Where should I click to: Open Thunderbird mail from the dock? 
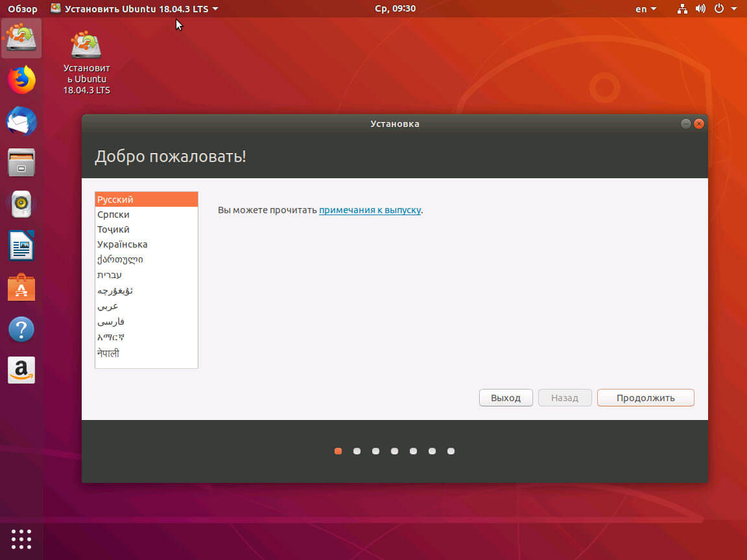point(21,121)
